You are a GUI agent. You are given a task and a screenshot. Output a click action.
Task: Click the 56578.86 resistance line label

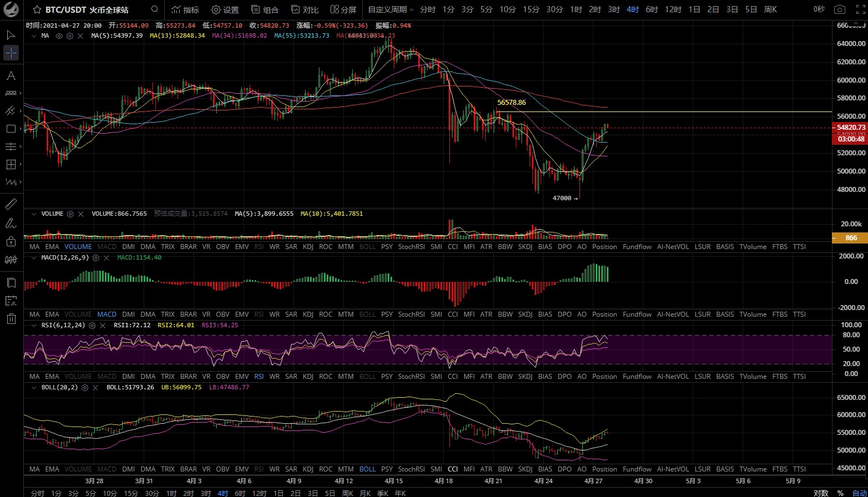click(x=511, y=103)
